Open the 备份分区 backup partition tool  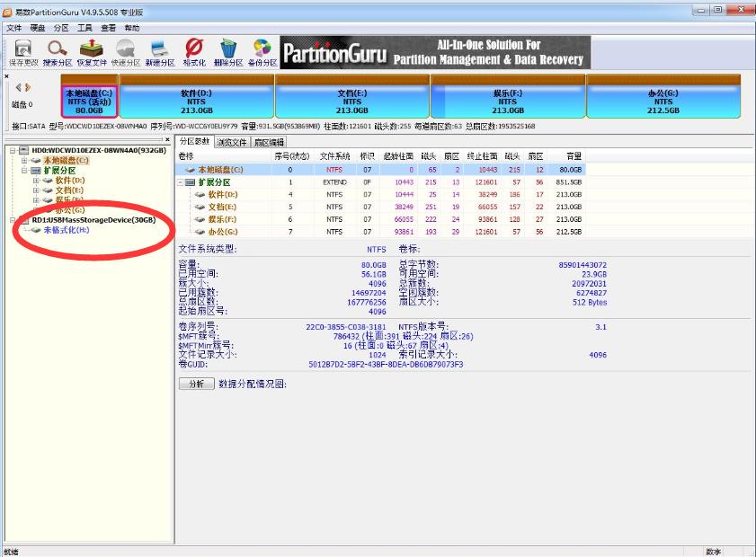point(262,53)
